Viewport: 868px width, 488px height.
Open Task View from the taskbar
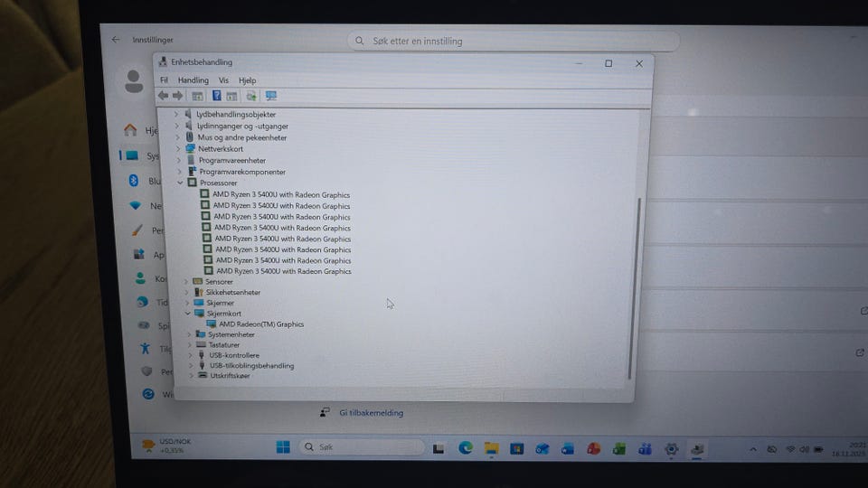[439, 448]
